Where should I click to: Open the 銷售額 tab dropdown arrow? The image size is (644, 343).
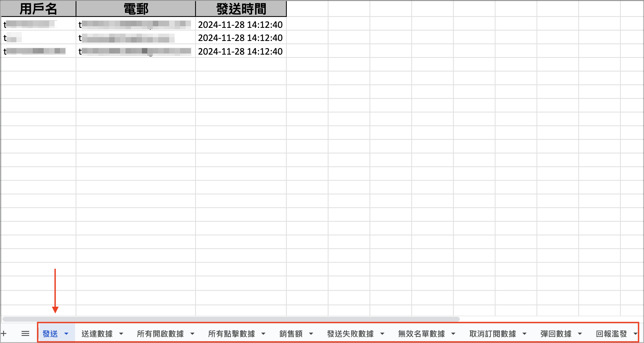tap(311, 334)
